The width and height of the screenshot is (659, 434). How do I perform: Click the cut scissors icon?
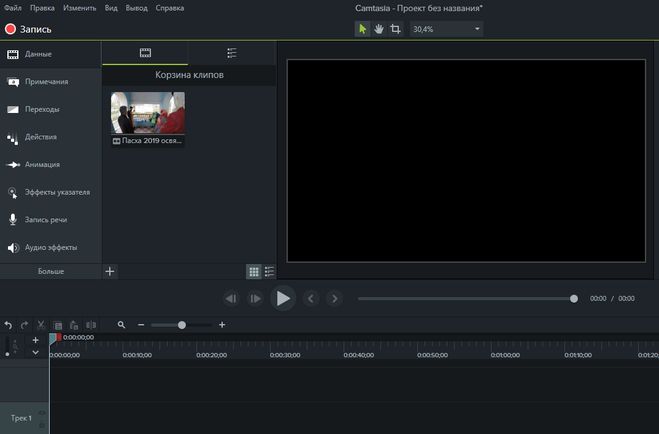(x=41, y=325)
